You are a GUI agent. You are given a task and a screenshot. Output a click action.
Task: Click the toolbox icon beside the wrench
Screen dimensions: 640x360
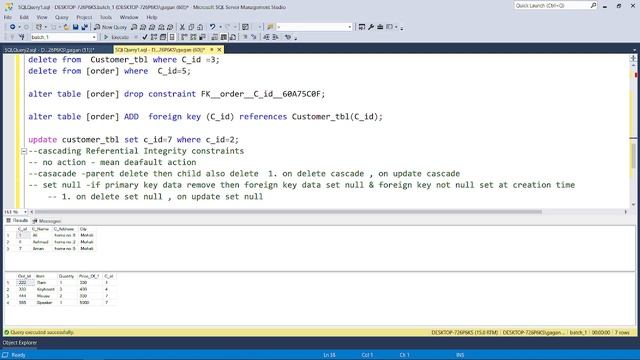(380, 27)
